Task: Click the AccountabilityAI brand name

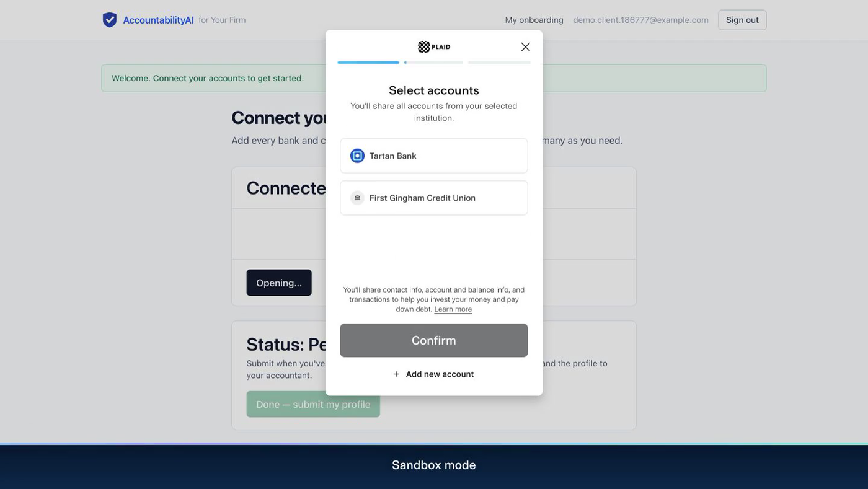Action: pyautogui.click(x=158, y=20)
